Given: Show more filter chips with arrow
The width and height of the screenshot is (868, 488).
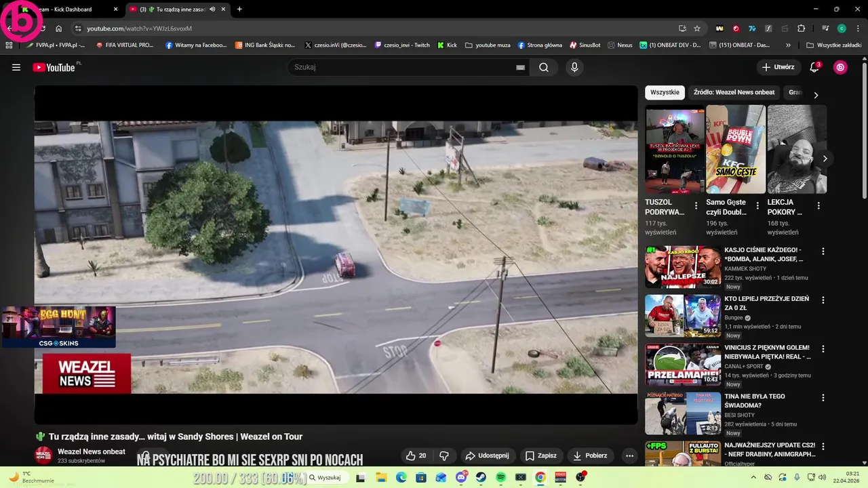Looking at the screenshot, I should 816,95.
